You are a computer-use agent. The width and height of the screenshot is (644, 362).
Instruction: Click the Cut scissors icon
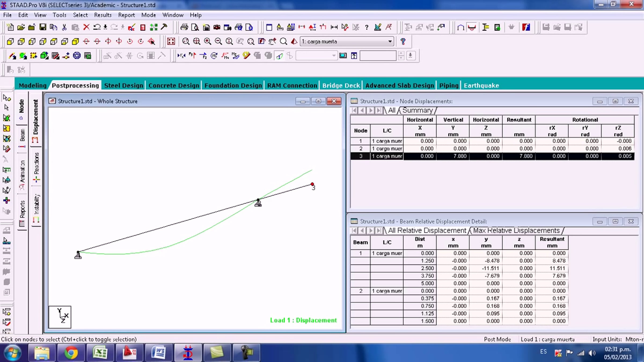(64, 27)
